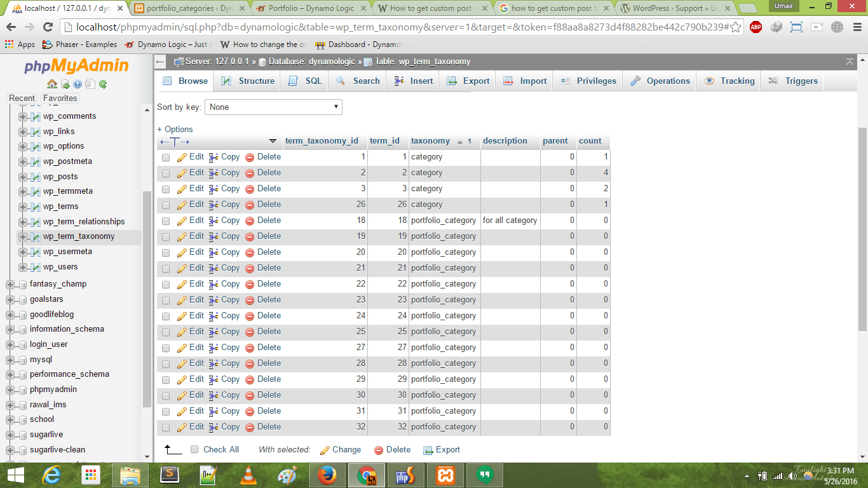Open phpMyAdmin documentation question-mark icon
The image size is (868, 488).
tap(78, 84)
